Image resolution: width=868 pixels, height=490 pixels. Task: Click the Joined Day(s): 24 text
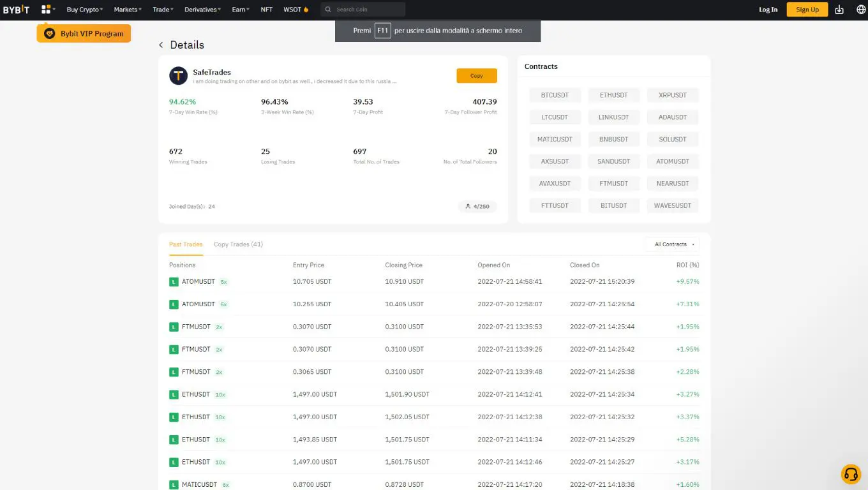[192, 207]
